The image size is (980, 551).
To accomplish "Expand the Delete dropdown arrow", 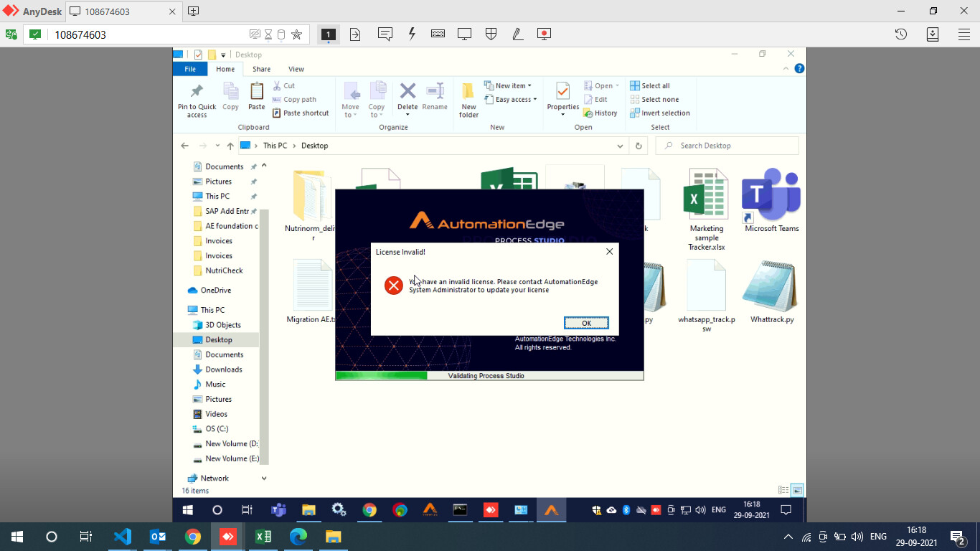I will (x=407, y=115).
